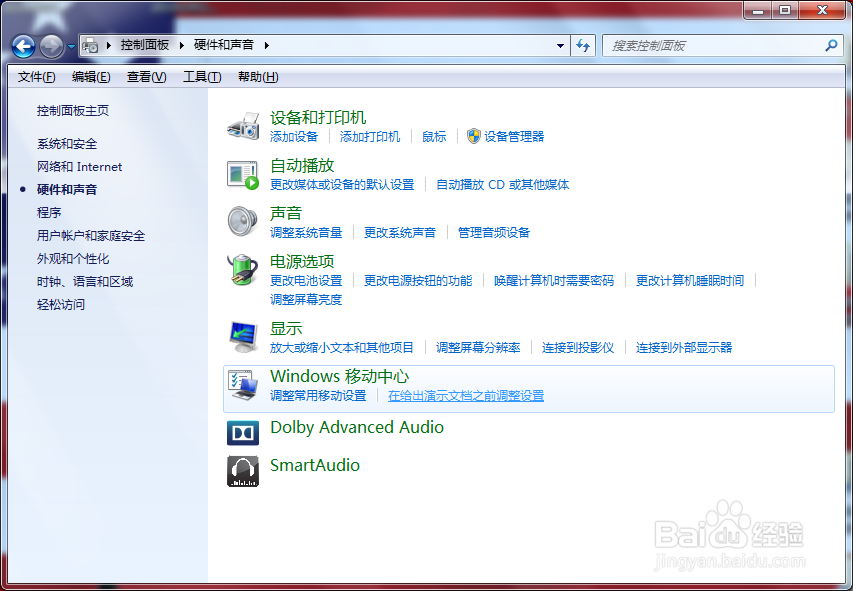The height and width of the screenshot is (591, 853).
Task: Open the 查看 menu
Action: [x=146, y=76]
